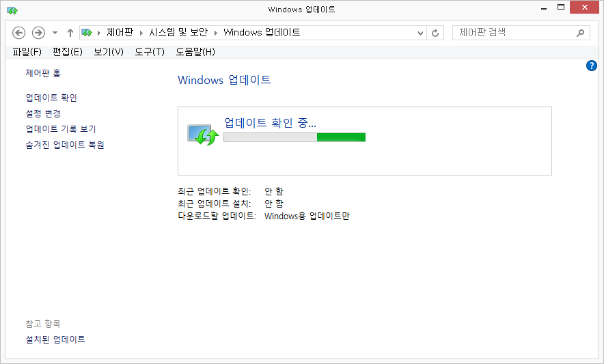Open 숨겨진 업데이트 복원

pos(65,145)
